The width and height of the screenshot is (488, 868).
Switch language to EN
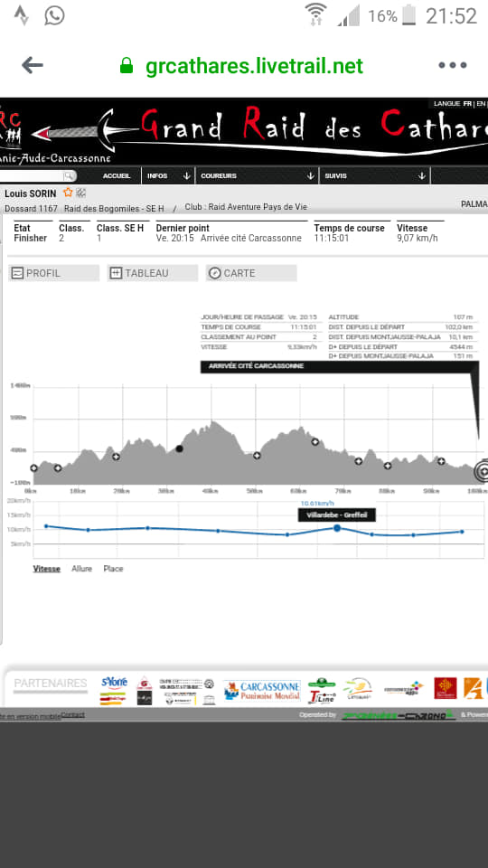click(x=481, y=103)
